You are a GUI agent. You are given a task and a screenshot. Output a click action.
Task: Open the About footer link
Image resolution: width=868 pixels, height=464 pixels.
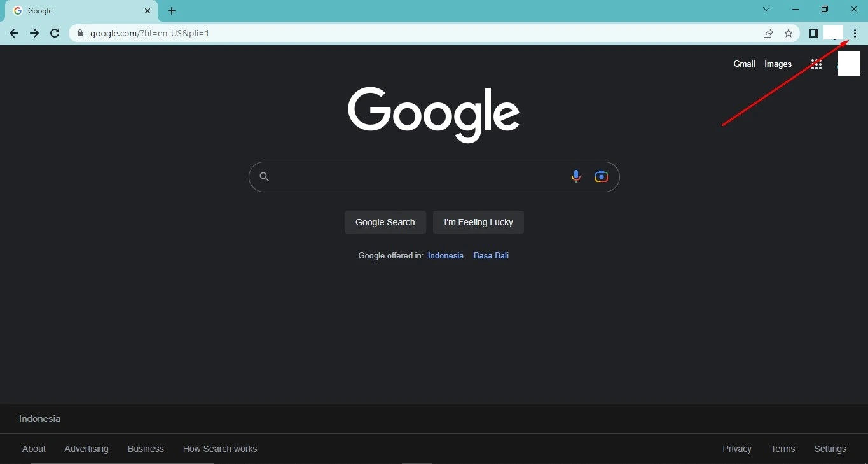pos(34,449)
